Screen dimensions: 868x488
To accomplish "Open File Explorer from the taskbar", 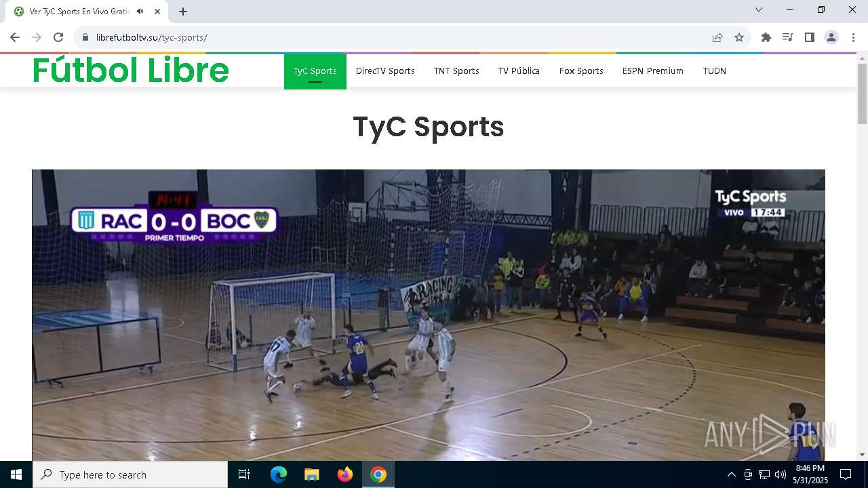I will point(312,474).
